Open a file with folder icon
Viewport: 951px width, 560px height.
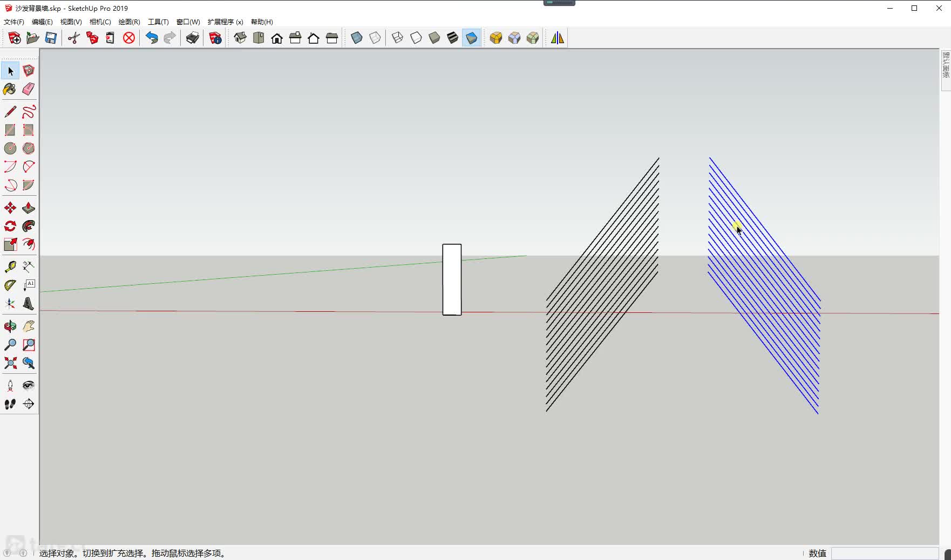tap(33, 38)
